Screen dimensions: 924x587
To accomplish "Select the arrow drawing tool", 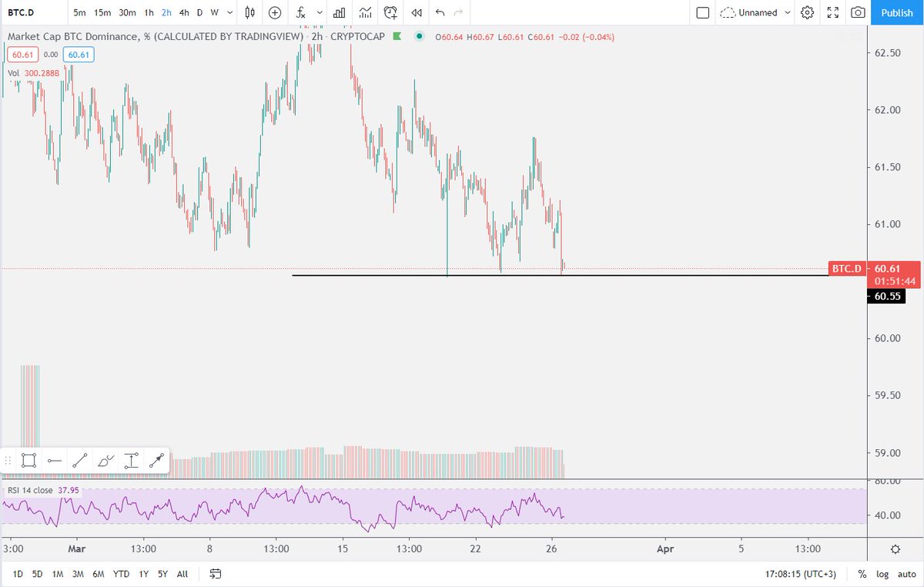I will 157,461.
